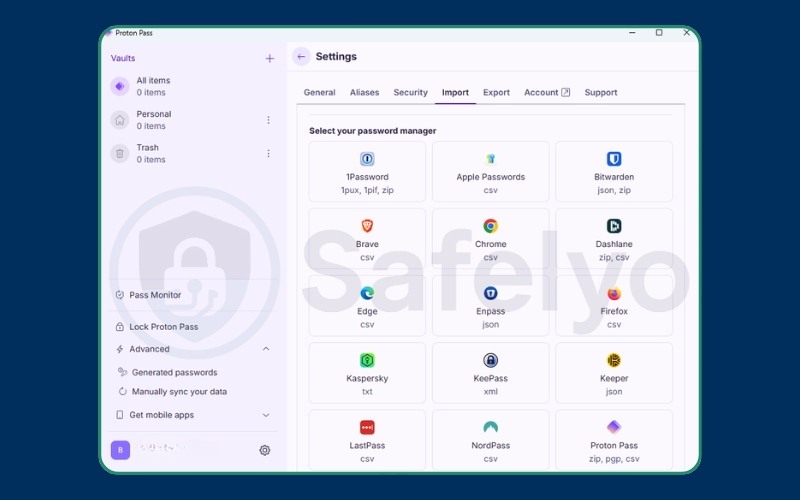This screenshot has height=500, width=800.
Task: Click the 1Password import icon
Action: 367,159
